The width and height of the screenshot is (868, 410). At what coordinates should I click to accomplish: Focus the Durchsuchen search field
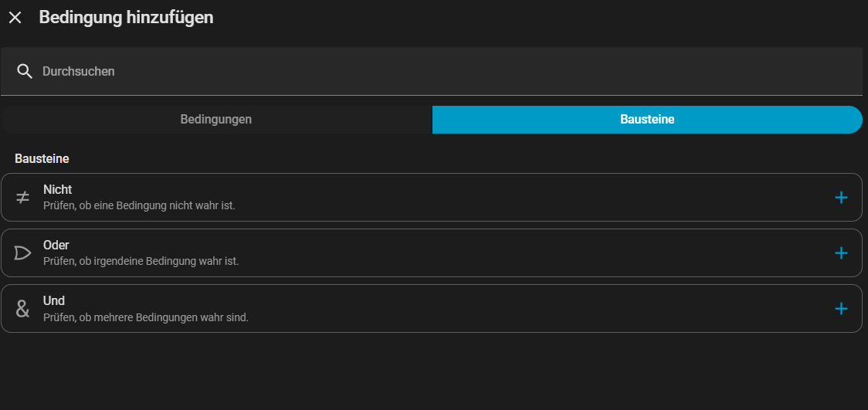pos(432,71)
